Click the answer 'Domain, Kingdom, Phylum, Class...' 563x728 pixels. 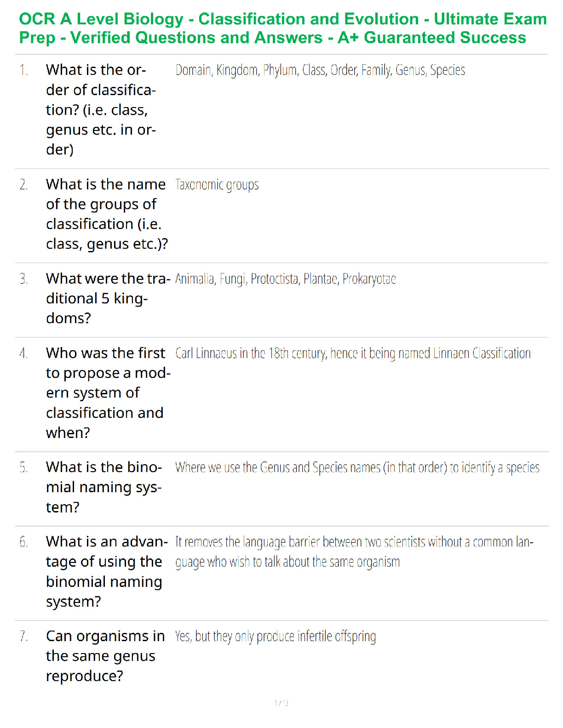320,70
